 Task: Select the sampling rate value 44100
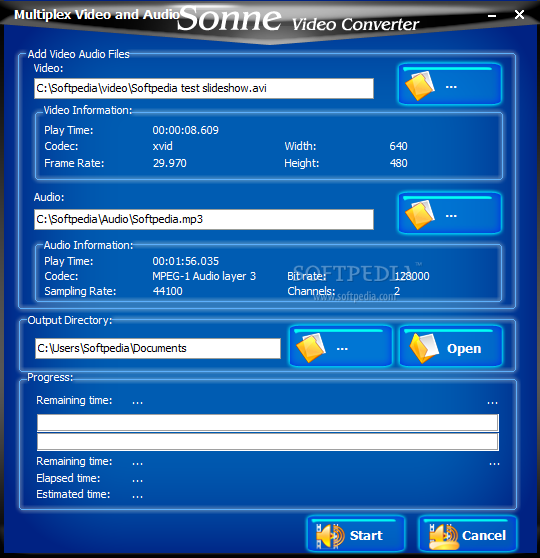click(167, 291)
